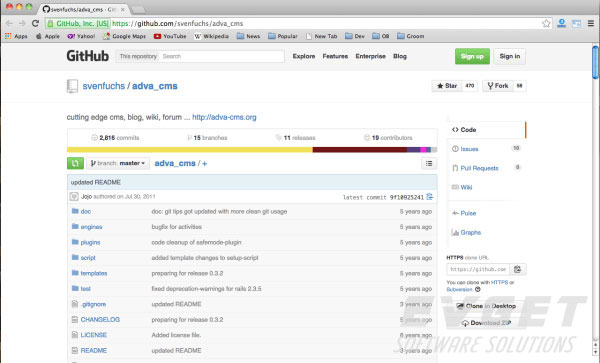Open the http://adva-cms.org link
This screenshot has height=363, width=600.
tap(224, 117)
